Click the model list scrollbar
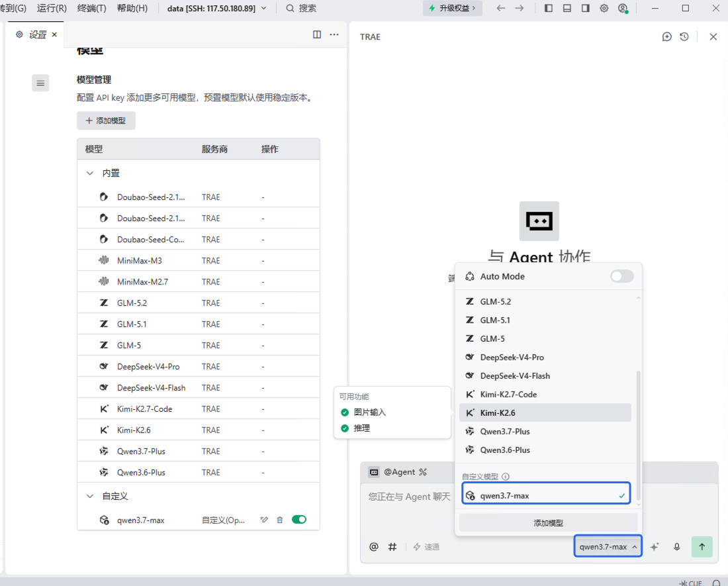The width and height of the screenshot is (728, 586). [x=639, y=435]
